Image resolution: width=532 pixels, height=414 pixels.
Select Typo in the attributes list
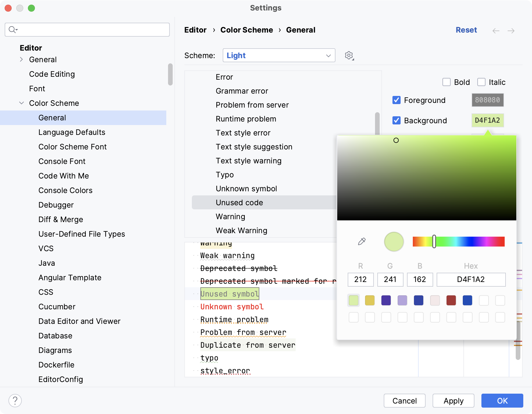[225, 175]
